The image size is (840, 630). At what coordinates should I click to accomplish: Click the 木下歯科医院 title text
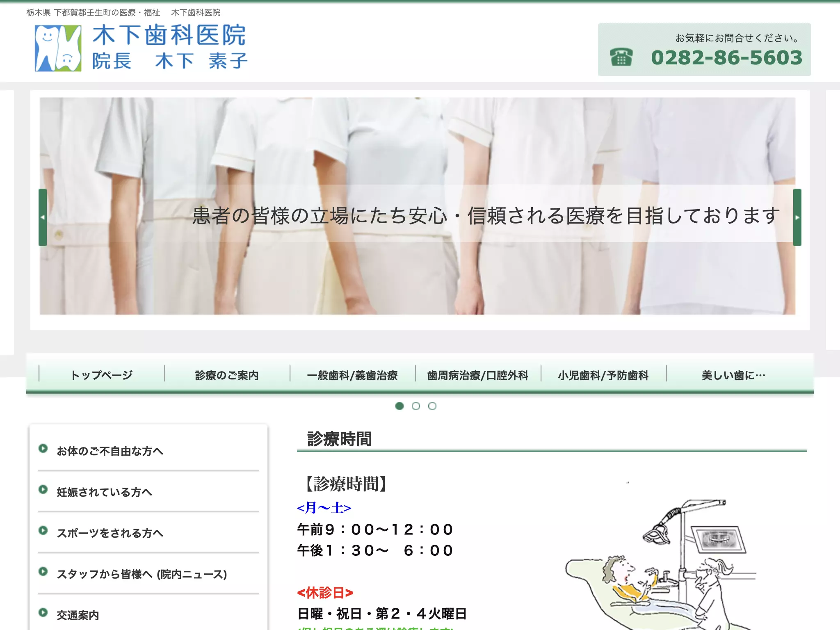[169, 35]
